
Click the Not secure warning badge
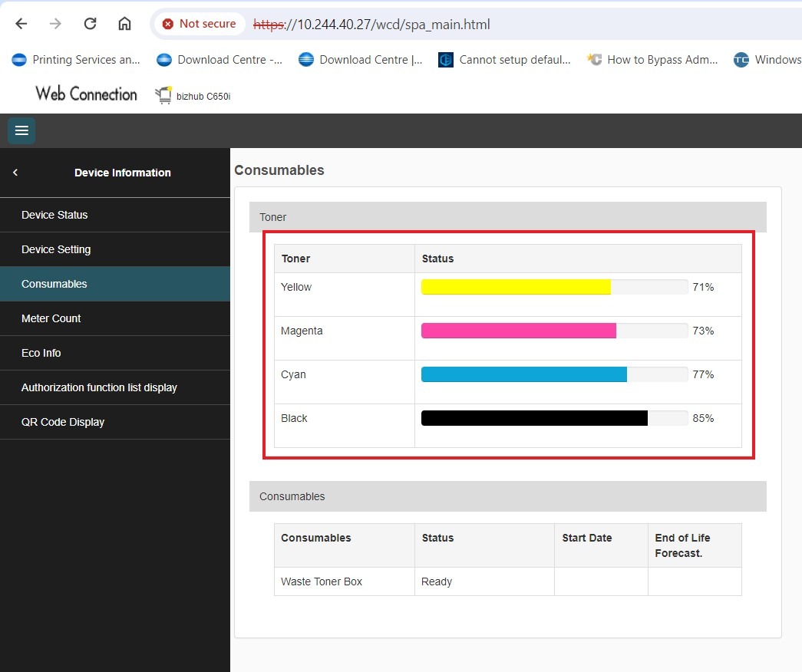click(200, 24)
